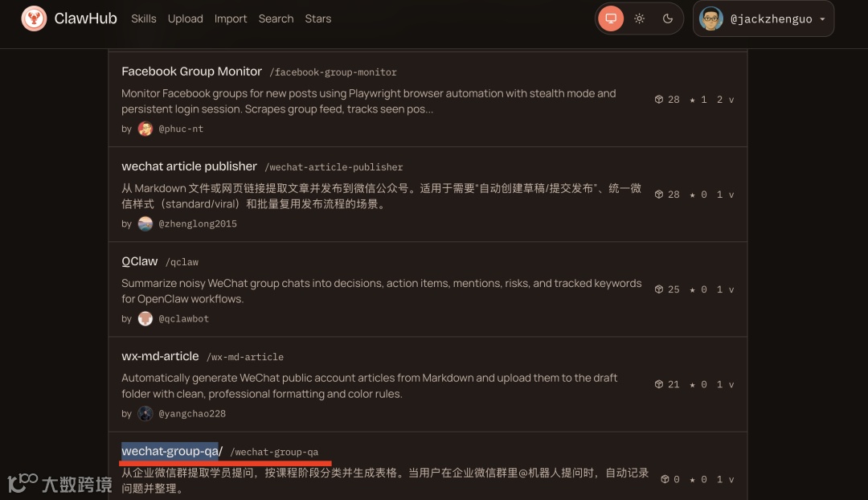This screenshot has width=868, height=500.
Task: Open the Facebook Group Monitor skill
Action: click(191, 72)
